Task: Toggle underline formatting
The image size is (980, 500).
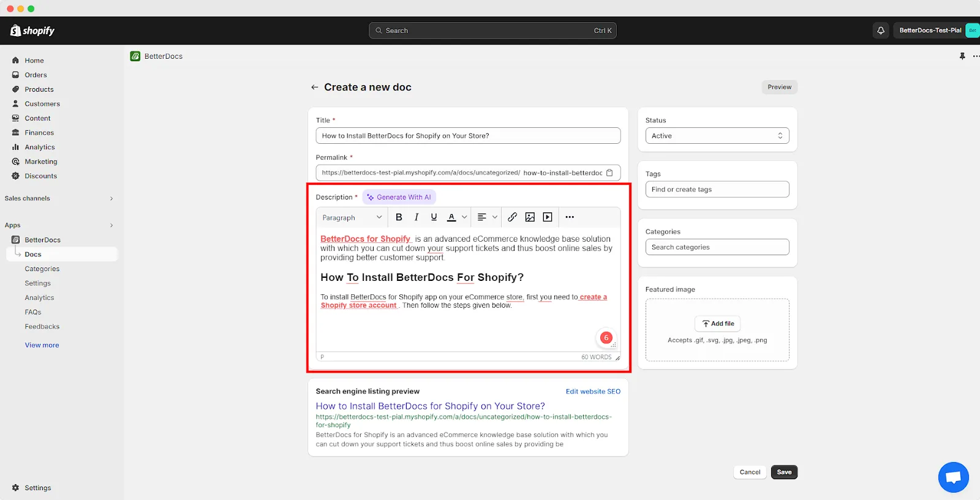Action: (434, 217)
